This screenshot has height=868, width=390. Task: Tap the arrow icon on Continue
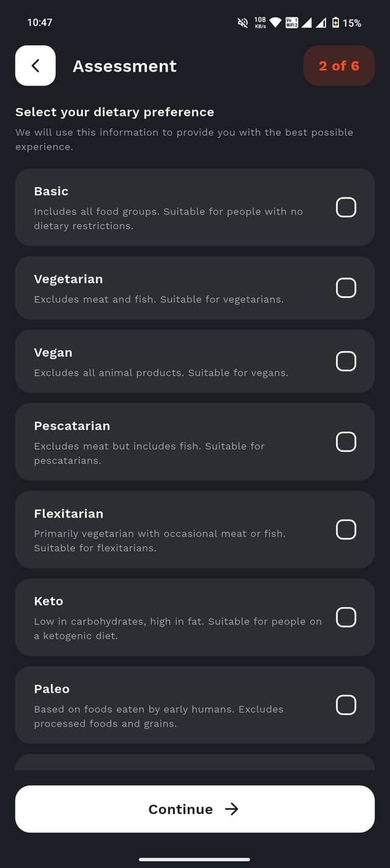click(x=232, y=809)
